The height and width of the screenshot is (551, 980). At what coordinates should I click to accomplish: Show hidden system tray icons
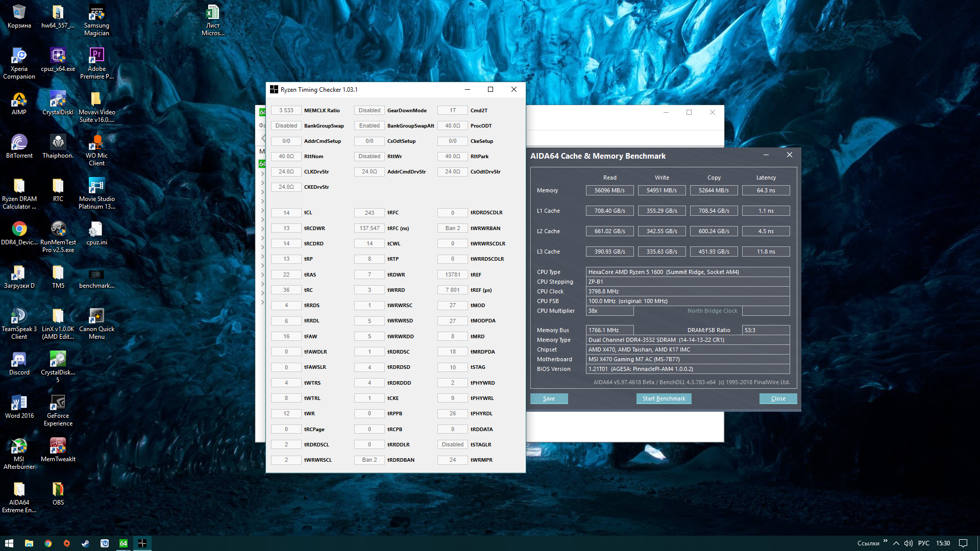click(896, 543)
